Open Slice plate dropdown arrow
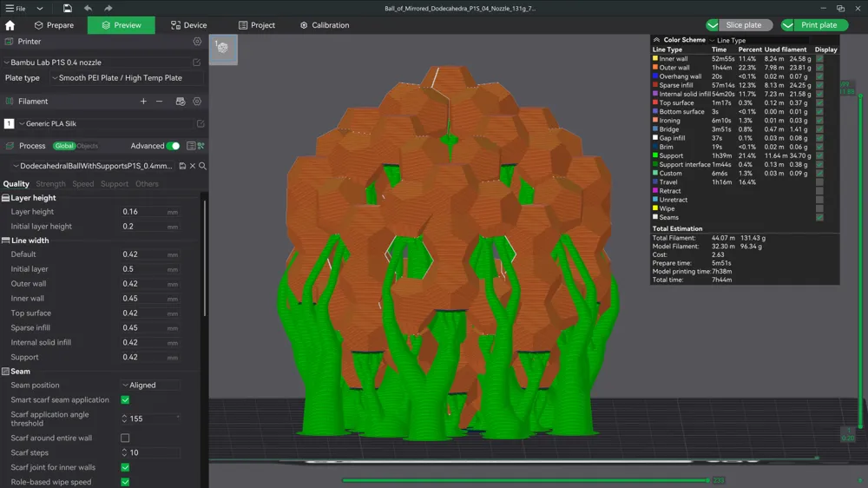 pos(713,25)
